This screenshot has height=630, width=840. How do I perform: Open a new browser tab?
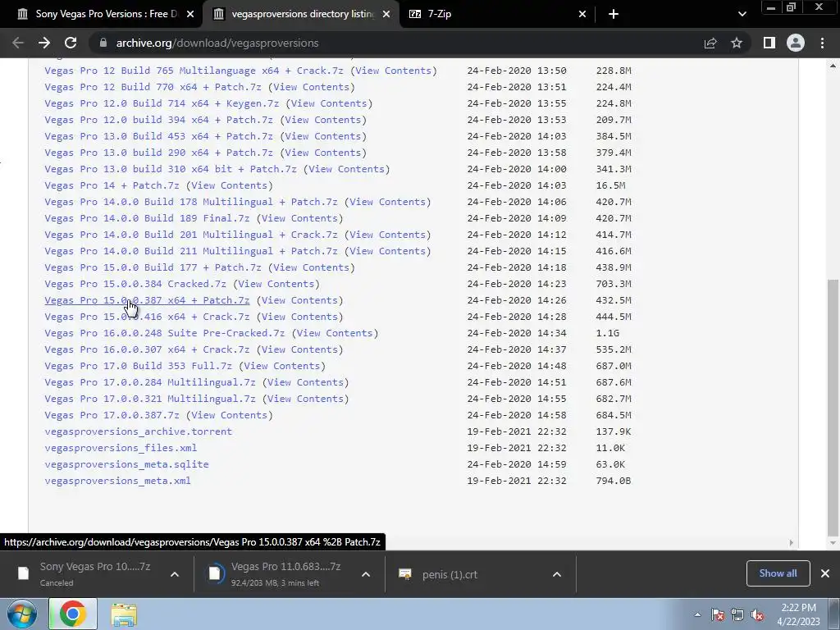tap(614, 14)
